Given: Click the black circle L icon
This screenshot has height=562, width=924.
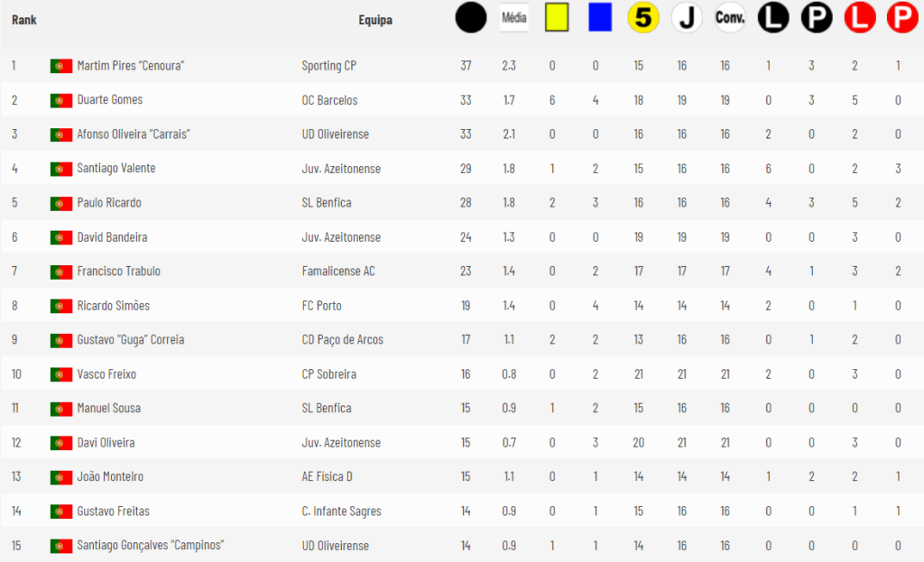Looking at the screenshot, I should [x=773, y=18].
